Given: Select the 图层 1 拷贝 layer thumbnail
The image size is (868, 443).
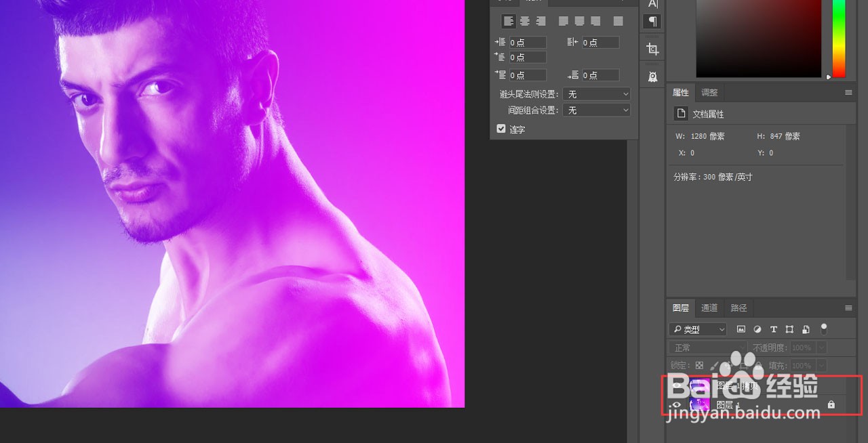Looking at the screenshot, I should (x=699, y=386).
